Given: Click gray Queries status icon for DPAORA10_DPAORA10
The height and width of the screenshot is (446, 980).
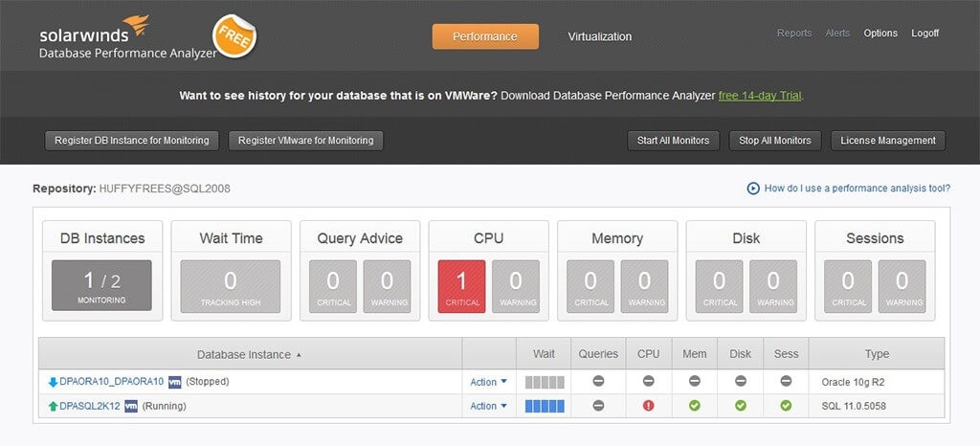Looking at the screenshot, I should pyautogui.click(x=598, y=381).
